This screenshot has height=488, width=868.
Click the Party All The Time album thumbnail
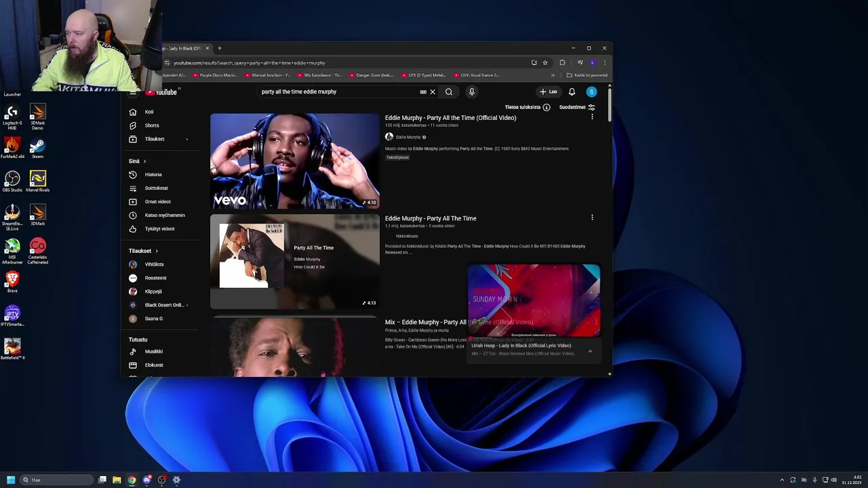coord(294,262)
